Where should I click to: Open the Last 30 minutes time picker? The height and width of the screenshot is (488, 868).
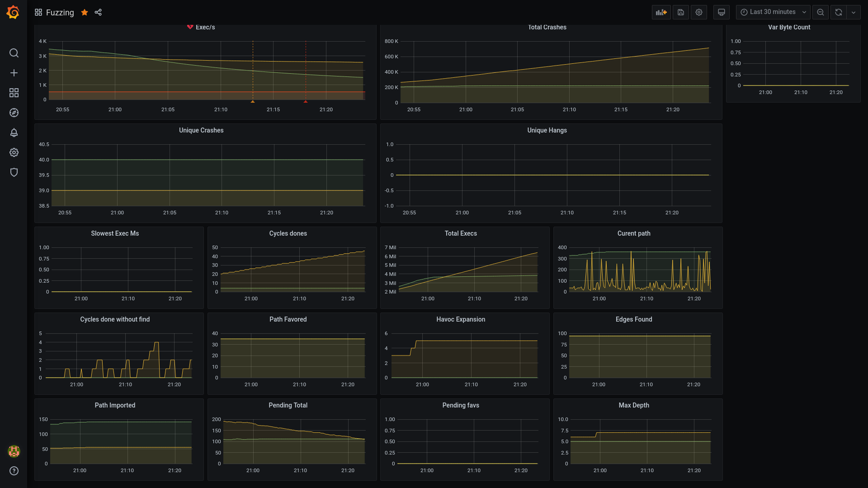pyautogui.click(x=773, y=12)
